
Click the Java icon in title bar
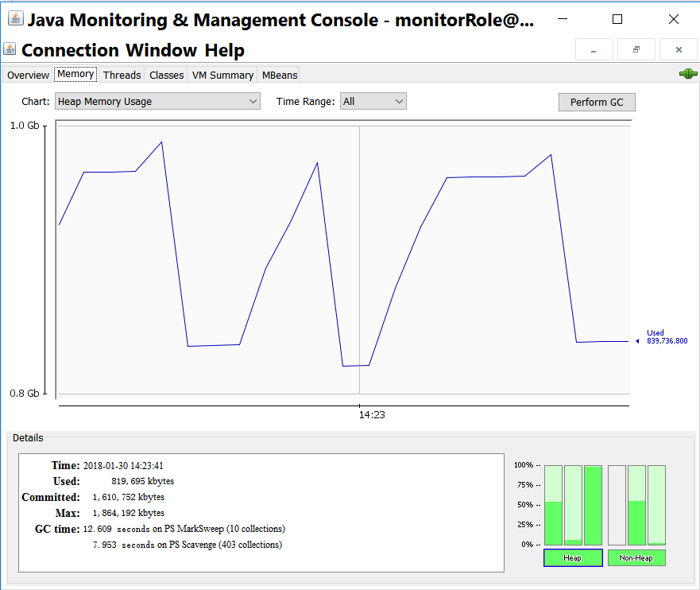(x=16, y=19)
